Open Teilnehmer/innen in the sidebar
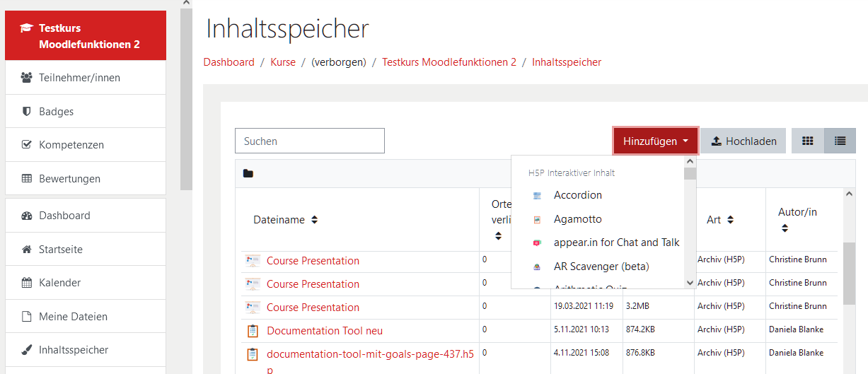Image resolution: width=868 pixels, height=374 pixels. 86,78
